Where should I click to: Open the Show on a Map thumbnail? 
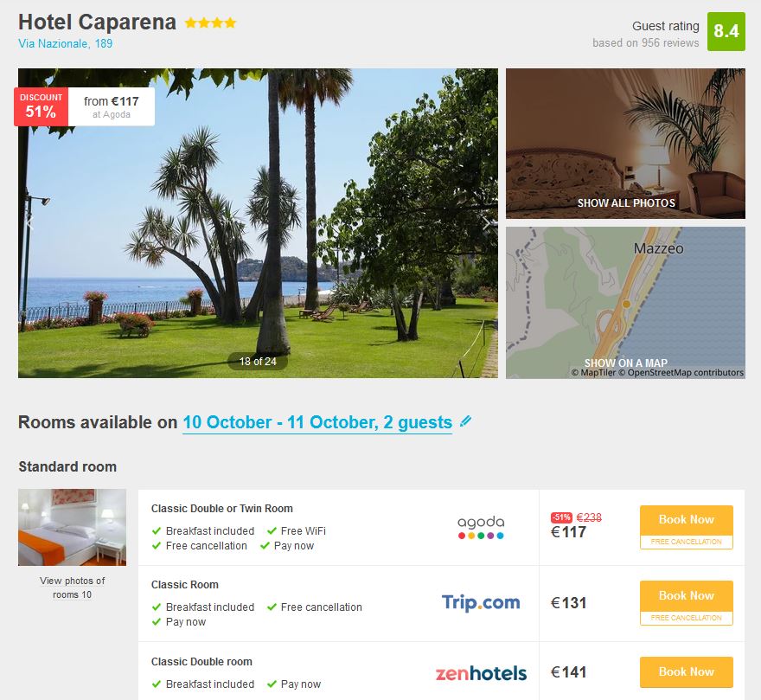pos(625,303)
